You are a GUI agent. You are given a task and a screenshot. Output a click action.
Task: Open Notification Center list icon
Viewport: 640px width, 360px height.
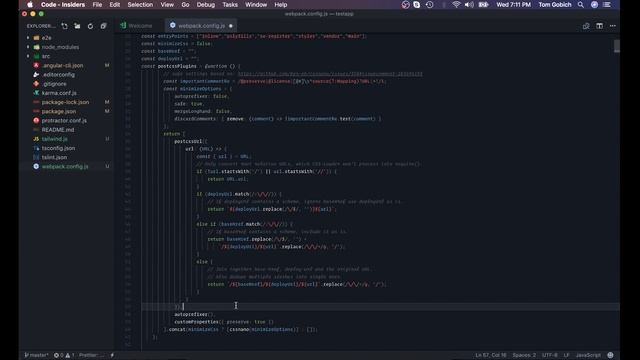tap(607, 5)
